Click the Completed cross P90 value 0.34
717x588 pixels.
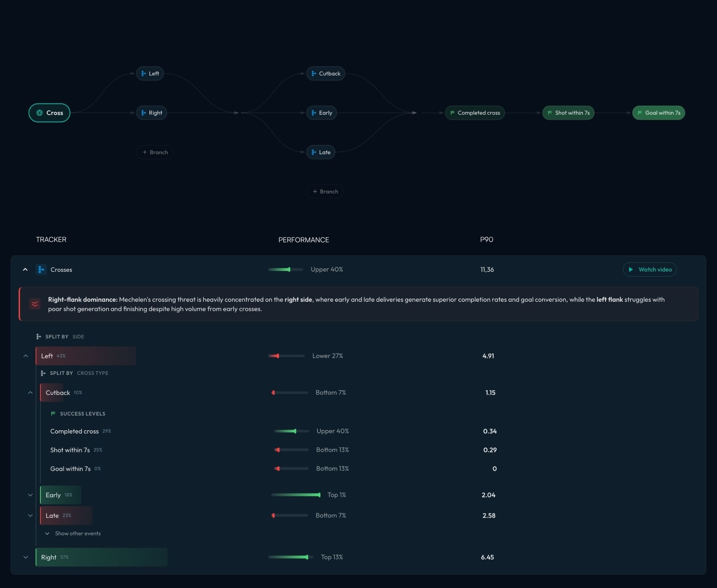490,431
